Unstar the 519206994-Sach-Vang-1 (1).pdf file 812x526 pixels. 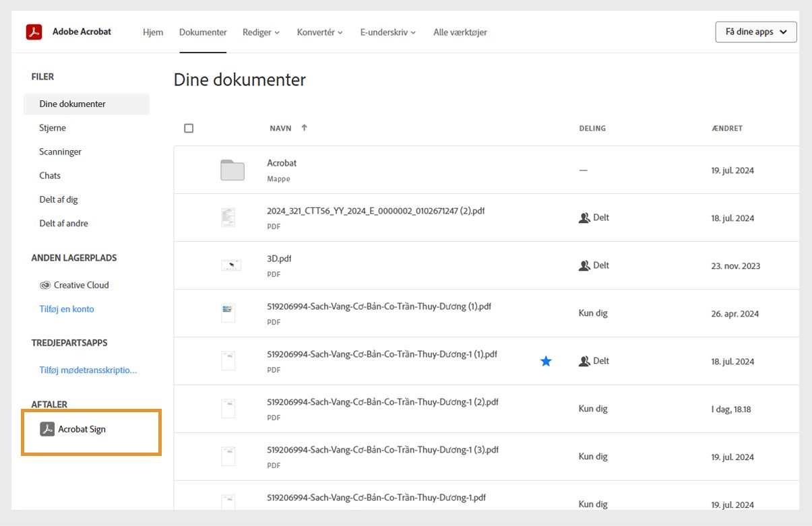546,361
